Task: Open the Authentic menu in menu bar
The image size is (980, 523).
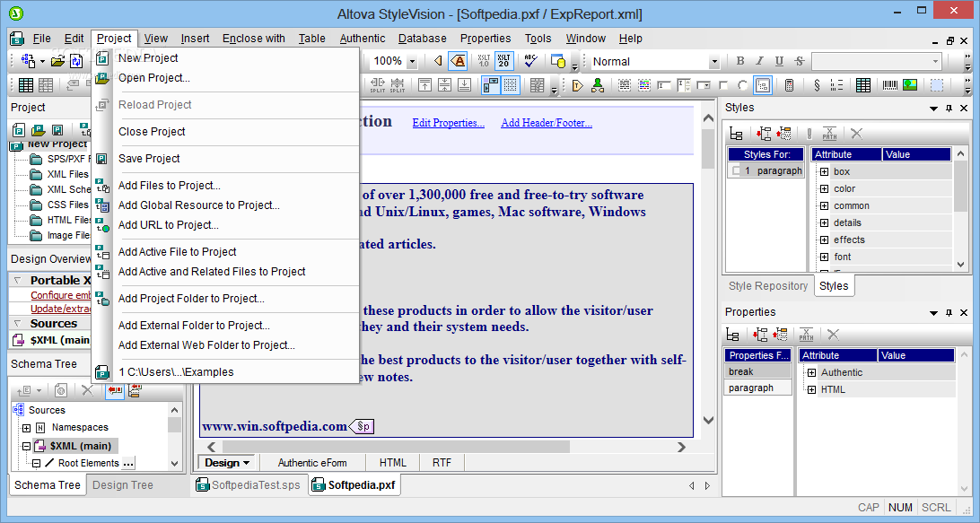Action: coord(363,38)
